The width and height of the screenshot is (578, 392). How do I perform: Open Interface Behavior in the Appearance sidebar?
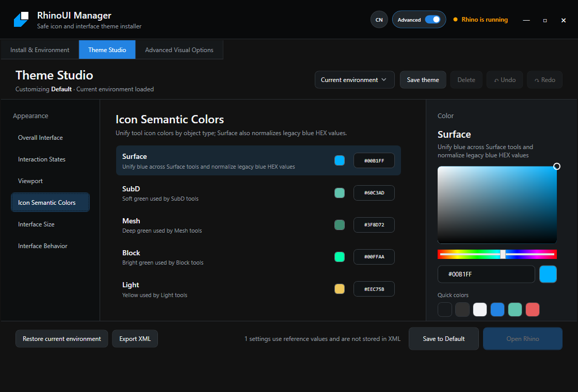tap(51, 246)
